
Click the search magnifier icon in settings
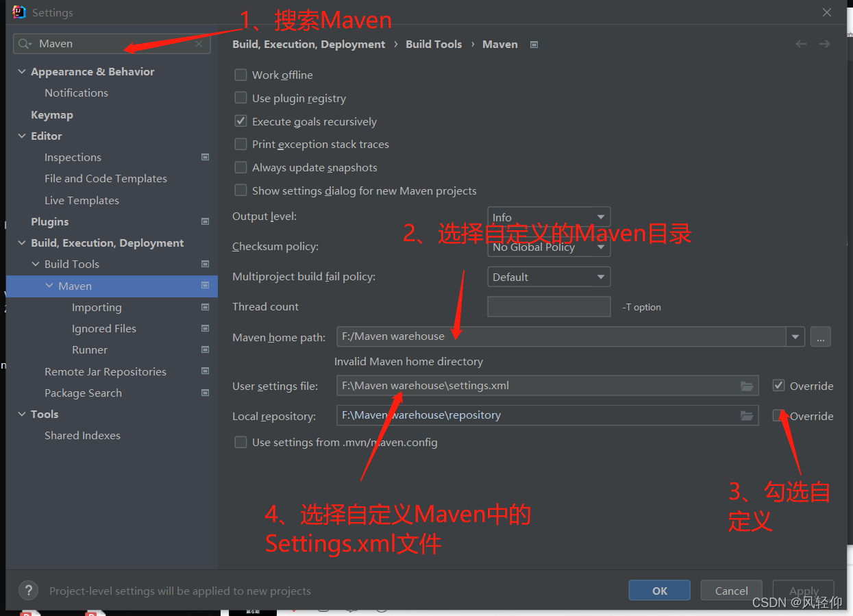(x=25, y=44)
